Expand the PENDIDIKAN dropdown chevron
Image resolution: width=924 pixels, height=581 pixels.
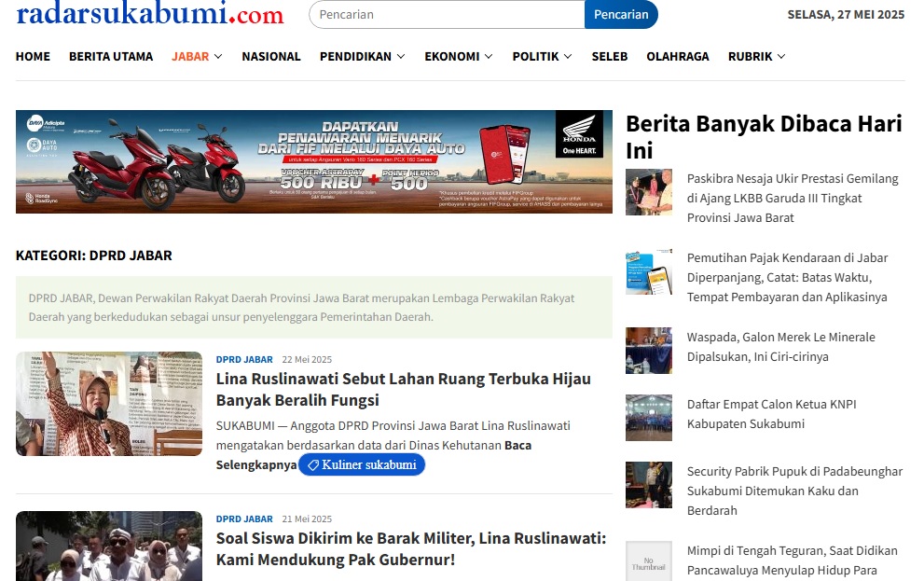coord(401,57)
